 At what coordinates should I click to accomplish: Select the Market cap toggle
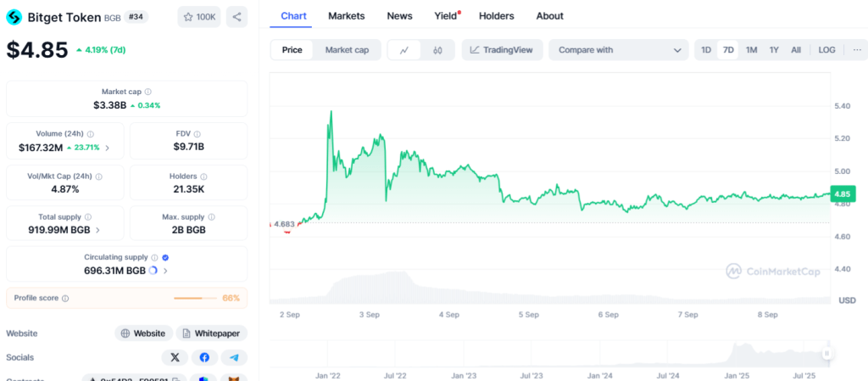[x=347, y=50]
